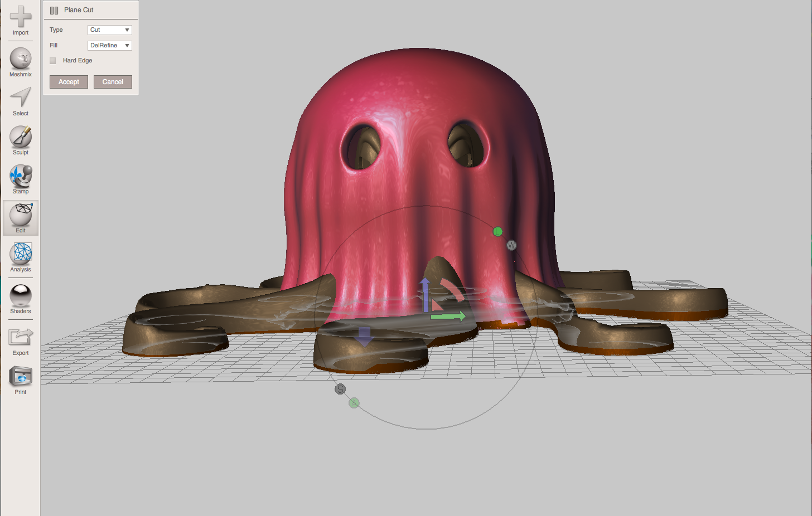Click the green L handle on the gizmo circle

click(497, 231)
